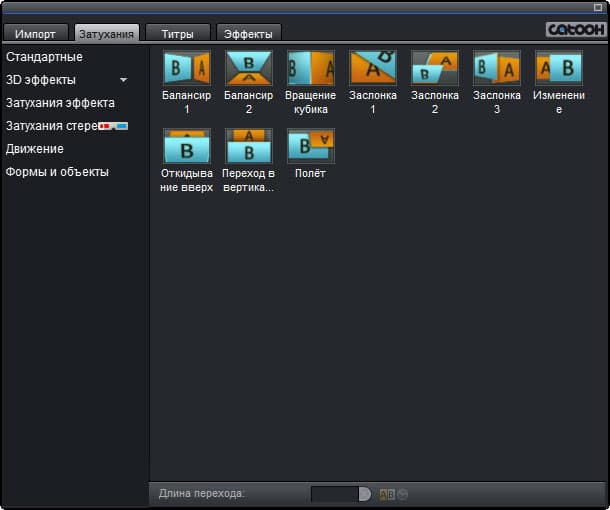Select the Заслонка 3 transition icon

pyautogui.click(x=496, y=68)
